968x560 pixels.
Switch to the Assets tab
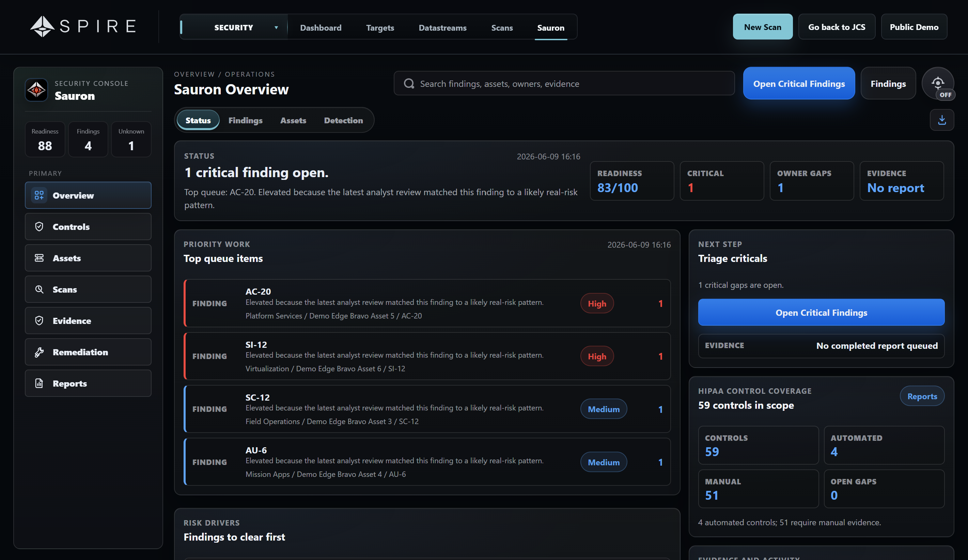[x=293, y=120]
